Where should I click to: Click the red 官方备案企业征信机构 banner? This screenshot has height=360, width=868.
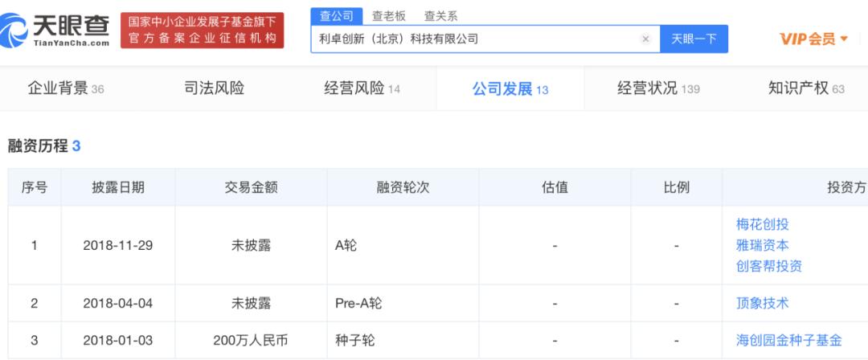pyautogui.click(x=202, y=31)
